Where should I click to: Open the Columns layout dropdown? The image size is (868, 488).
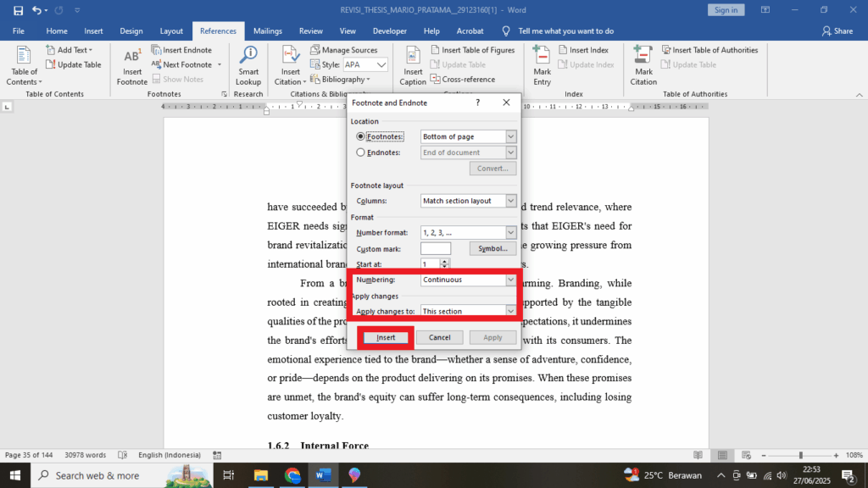[x=510, y=200]
